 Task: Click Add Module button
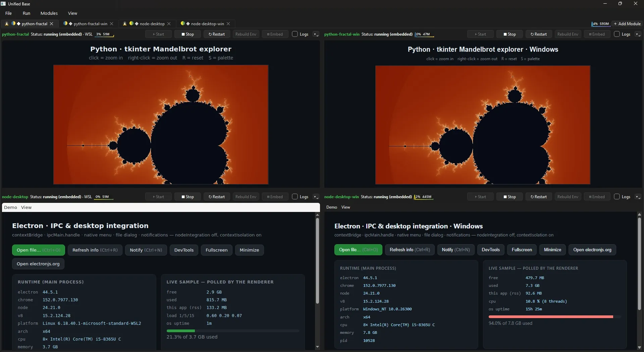(x=627, y=24)
